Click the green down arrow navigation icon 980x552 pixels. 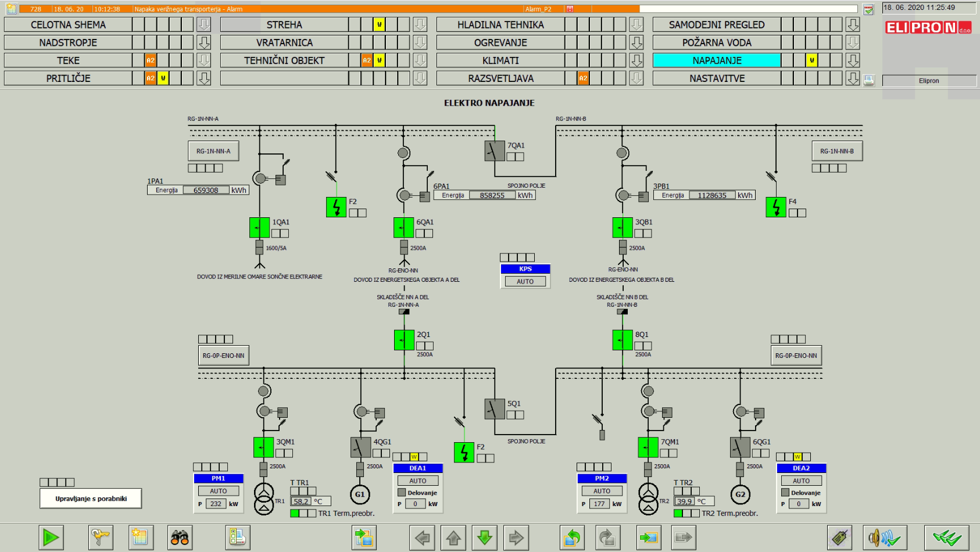(485, 537)
